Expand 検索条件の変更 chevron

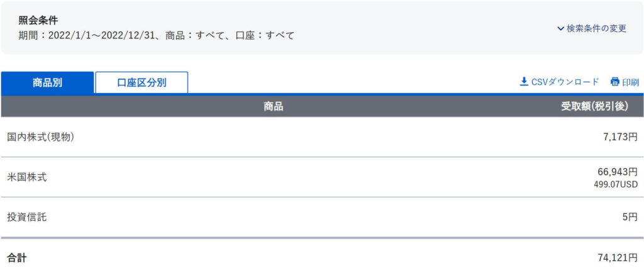pos(560,29)
